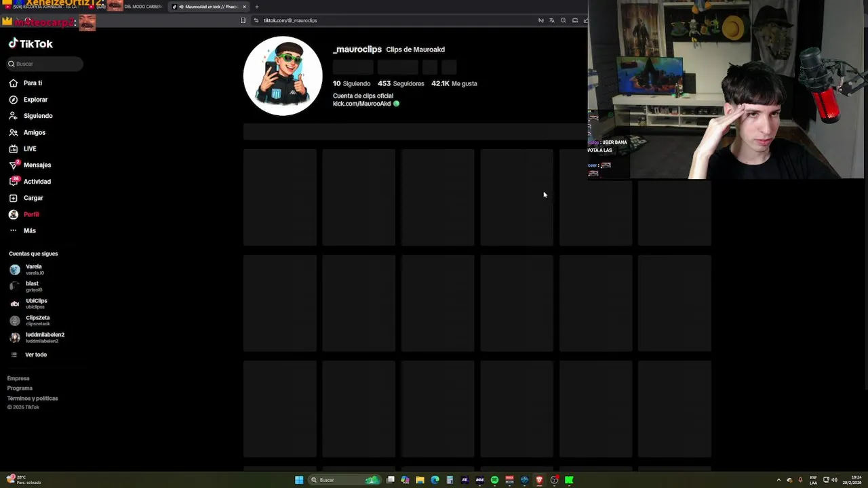Open Perfil page

click(x=24, y=214)
